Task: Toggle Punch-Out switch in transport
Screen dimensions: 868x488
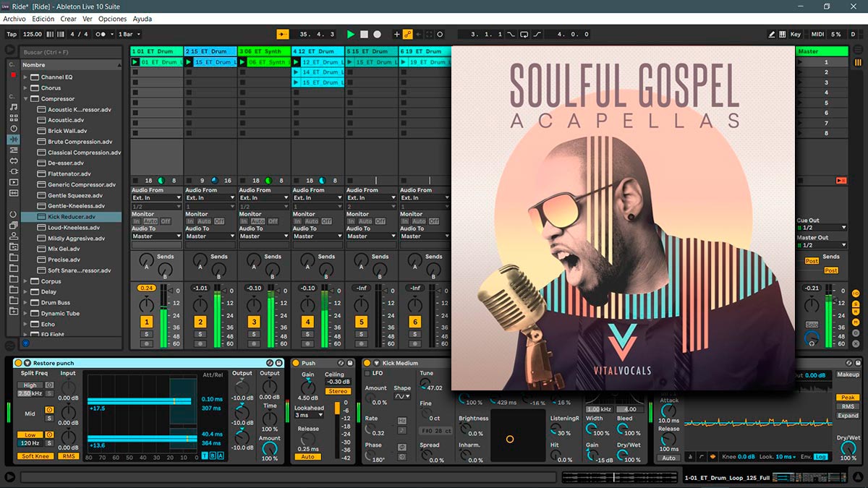Action: pos(537,34)
